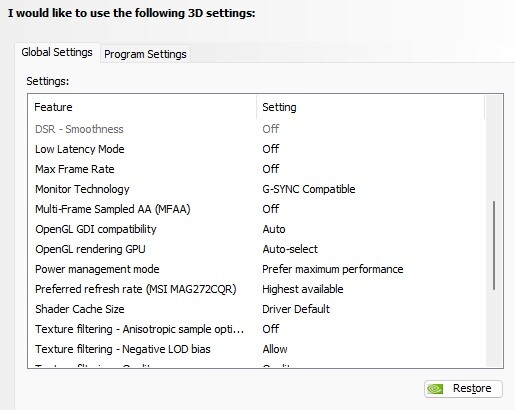Click the settings list vertical scrollbar thumb
Image resolution: width=515 pixels, height=410 pixels.
494,245
